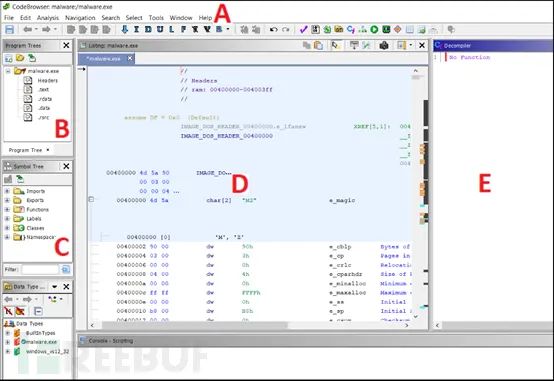Click the blue down-arrow navigation icon

(124, 29)
